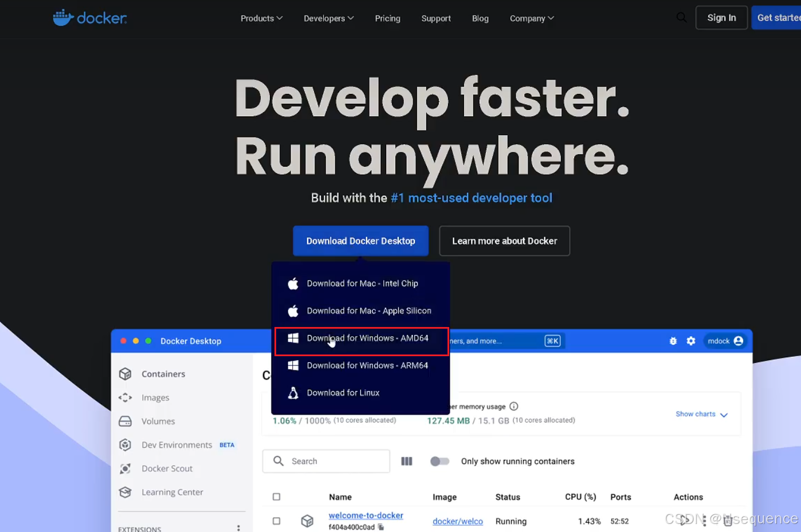Click the Images icon in sidebar

click(x=125, y=397)
